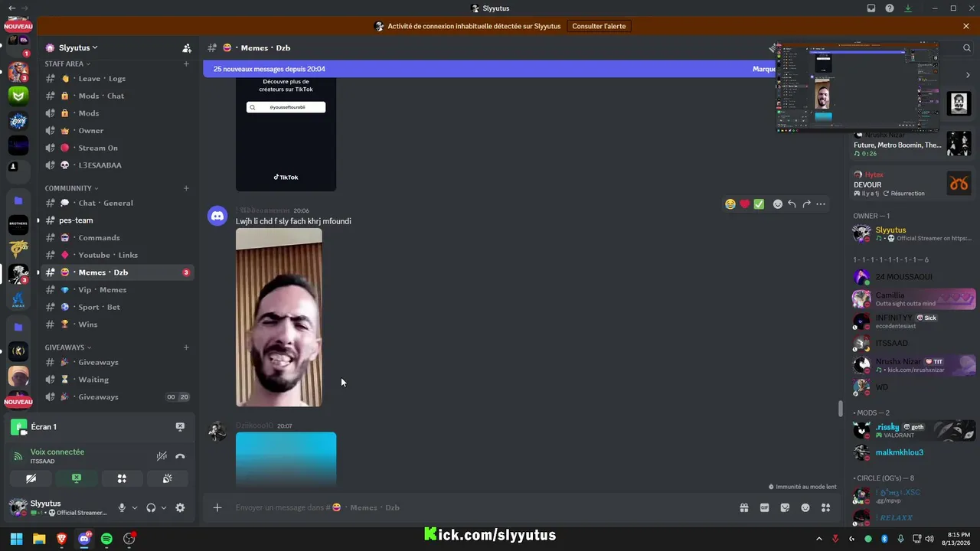980x551 pixels.
Task: Expand the activity panel chevron above member list
Action: point(968,75)
